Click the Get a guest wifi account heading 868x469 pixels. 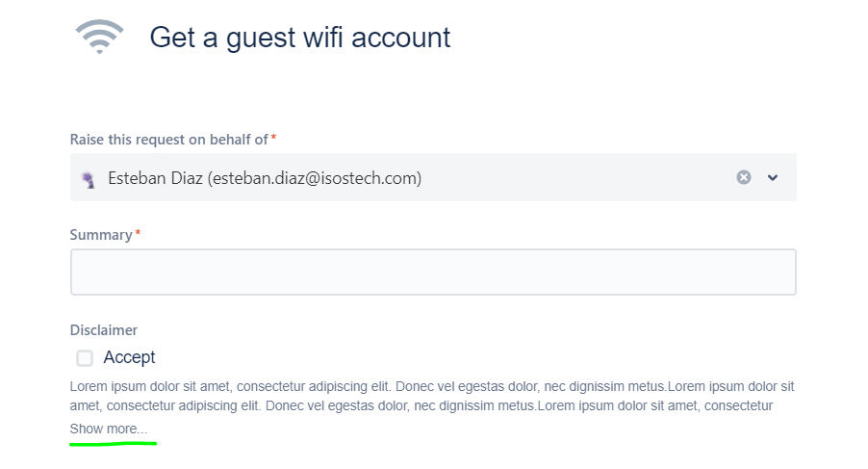[300, 38]
